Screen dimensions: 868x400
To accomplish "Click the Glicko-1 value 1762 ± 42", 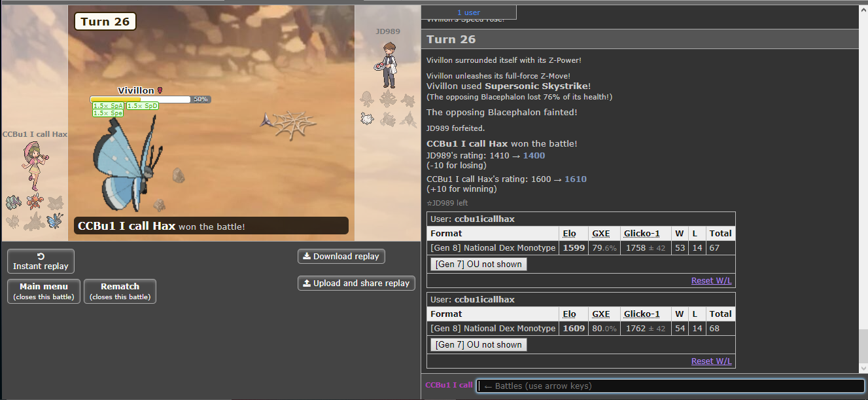I will [x=646, y=329].
